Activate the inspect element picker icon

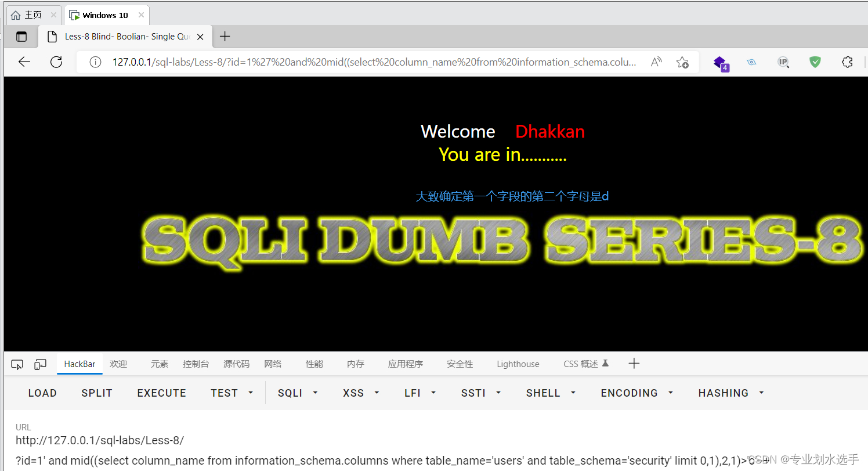pyautogui.click(x=17, y=364)
